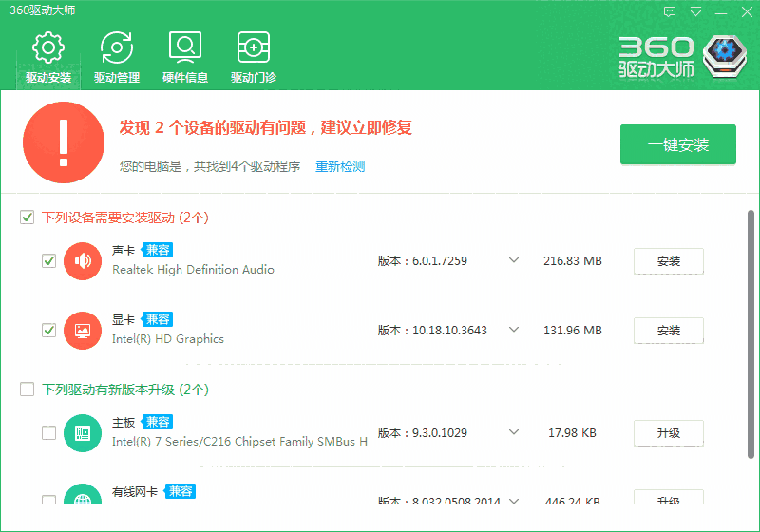Switch to the 驱动管理 tab
Viewport: 760px width, 532px height.
tap(117, 57)
